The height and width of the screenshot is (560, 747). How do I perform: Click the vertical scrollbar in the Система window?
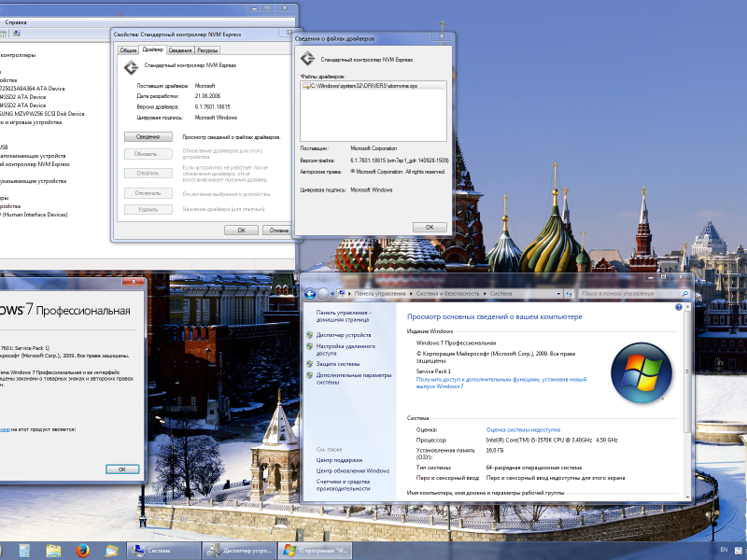tap(687, 371)
